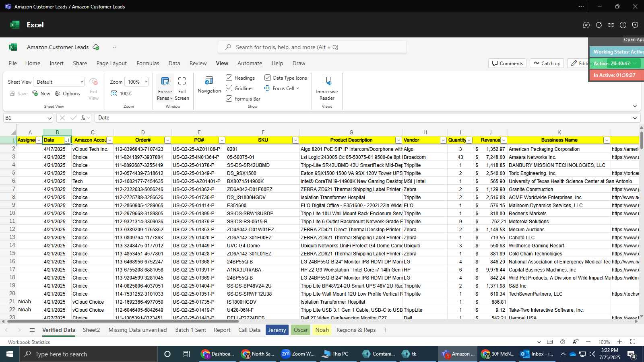
Task: Switch to Full Screen view
Action: tap(182, 89)
